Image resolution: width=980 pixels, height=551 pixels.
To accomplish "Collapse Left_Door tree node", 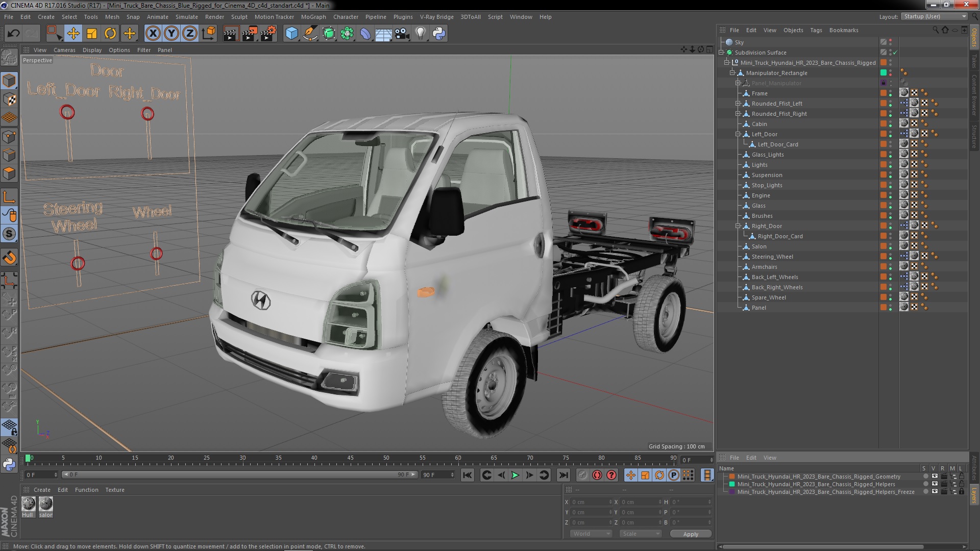I will [738, 134].
